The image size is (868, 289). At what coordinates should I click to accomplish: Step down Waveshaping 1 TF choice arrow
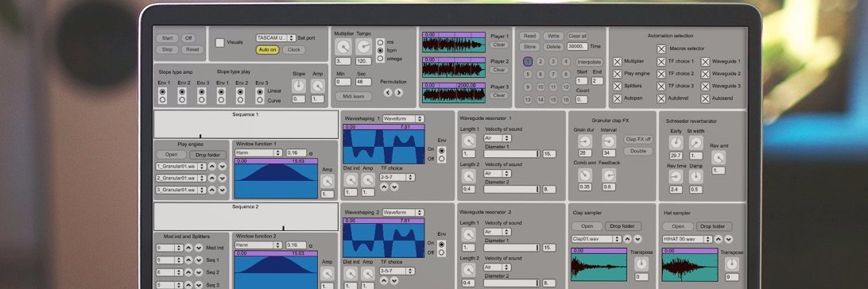pos(394,187)
